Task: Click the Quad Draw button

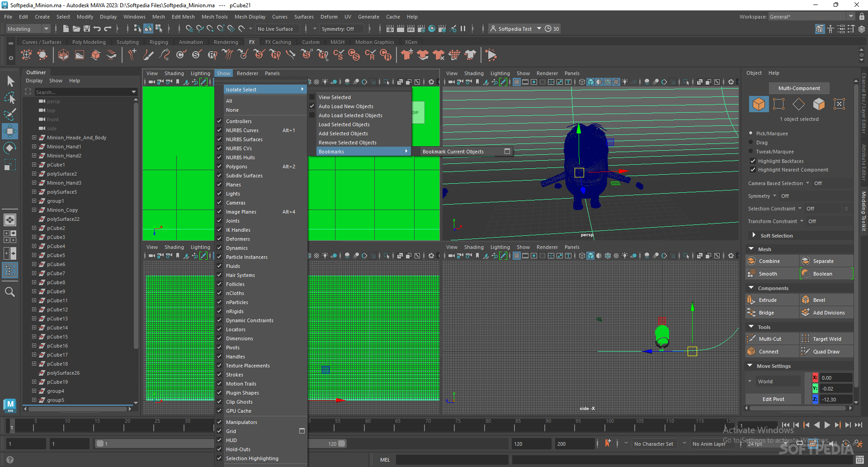Action: click(826, 352)
